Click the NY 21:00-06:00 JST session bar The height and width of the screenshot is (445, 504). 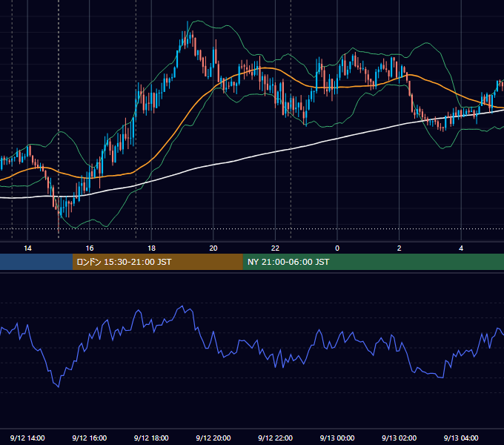click(x=373, y=262)
